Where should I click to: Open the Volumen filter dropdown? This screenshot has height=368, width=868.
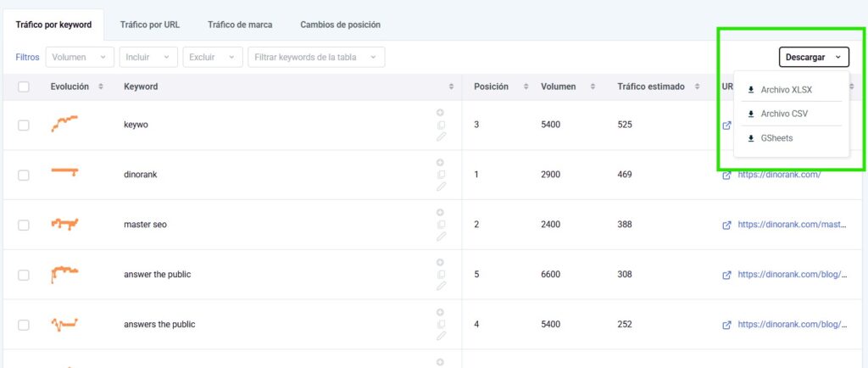[80, 57]
